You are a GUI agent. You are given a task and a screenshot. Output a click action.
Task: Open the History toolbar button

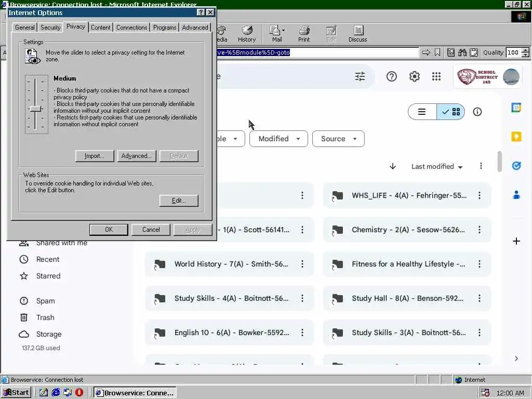pos(247,34)
